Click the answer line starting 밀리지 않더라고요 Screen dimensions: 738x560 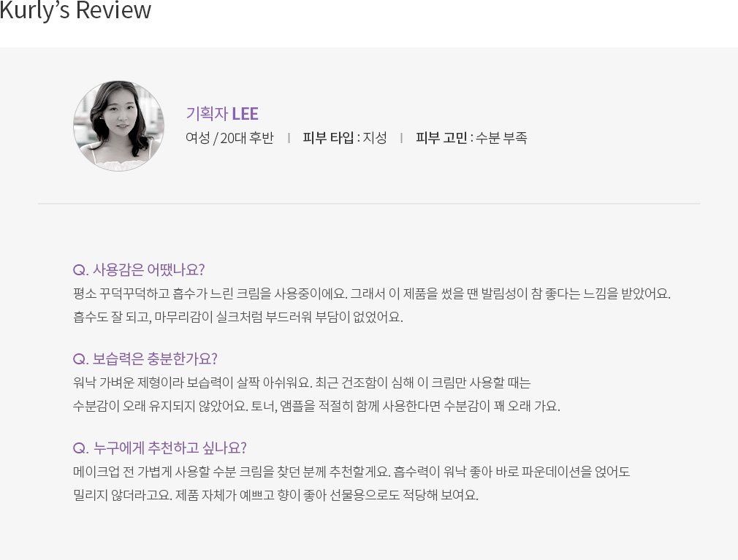[275, 495]
